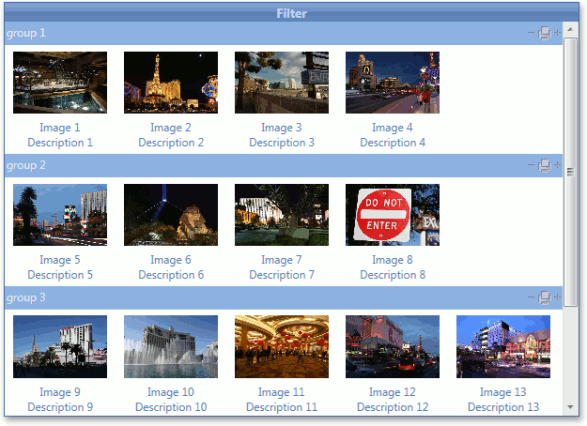This screenshot has width=587, height=426.
Task: Select the group 3 header label
Action: point(26,298)
